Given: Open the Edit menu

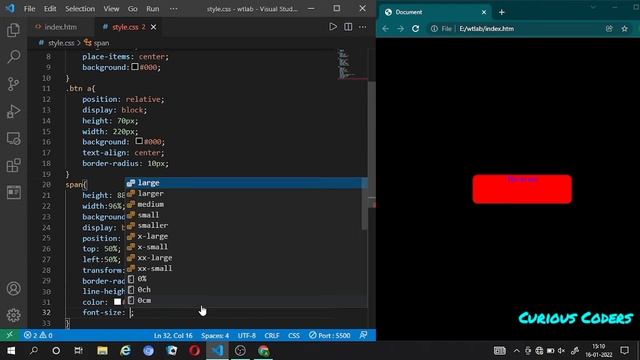Looking at the screenshot, I should click(50, 9).
